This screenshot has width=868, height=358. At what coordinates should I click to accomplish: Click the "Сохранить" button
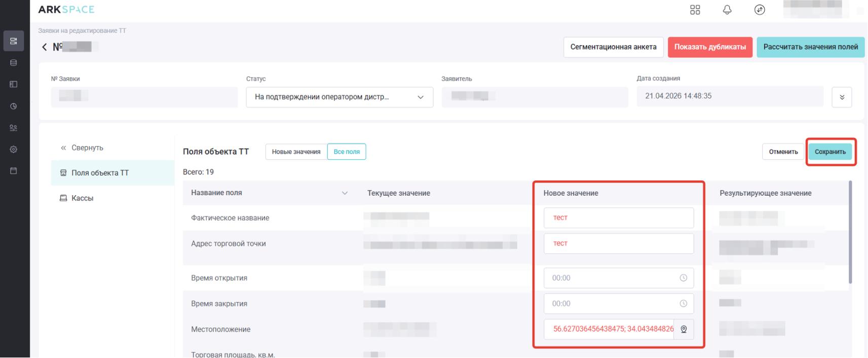point(829,152)
